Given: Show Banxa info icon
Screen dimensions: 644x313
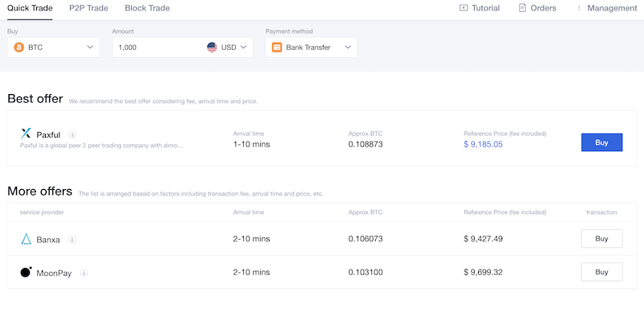Looking at the screenshot, I should click(x=72, y=240).
